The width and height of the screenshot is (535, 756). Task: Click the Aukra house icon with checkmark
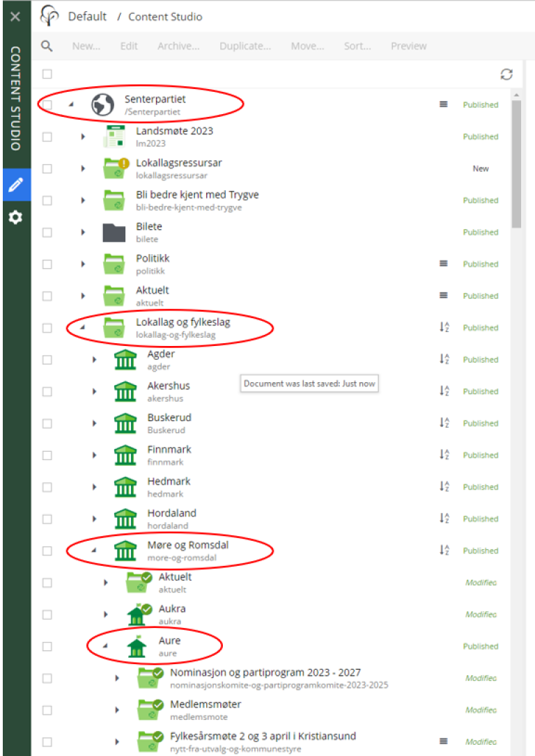click(139, 614)
